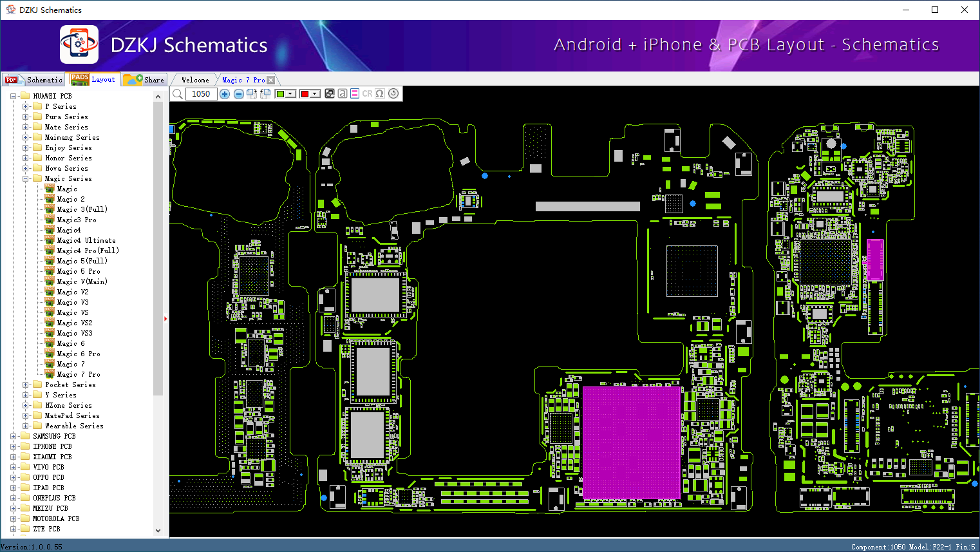
Task: Switch to the Schematic tab
Action: (33, 80)
